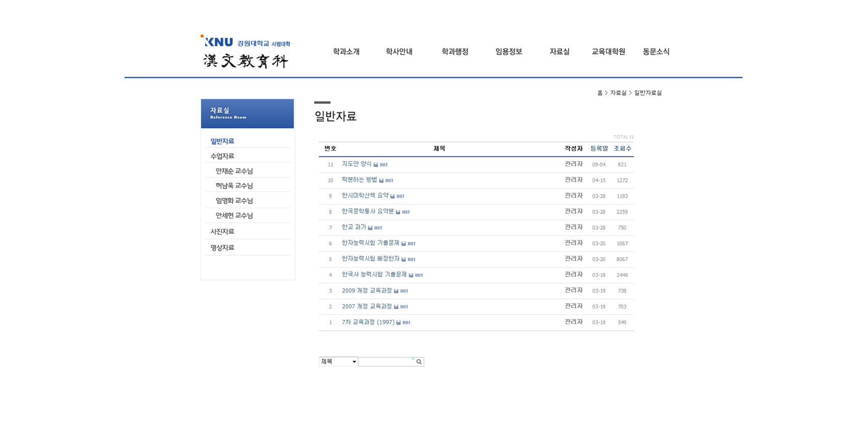Click the file icon beside 한시미학산책 요약

(392, 196)
